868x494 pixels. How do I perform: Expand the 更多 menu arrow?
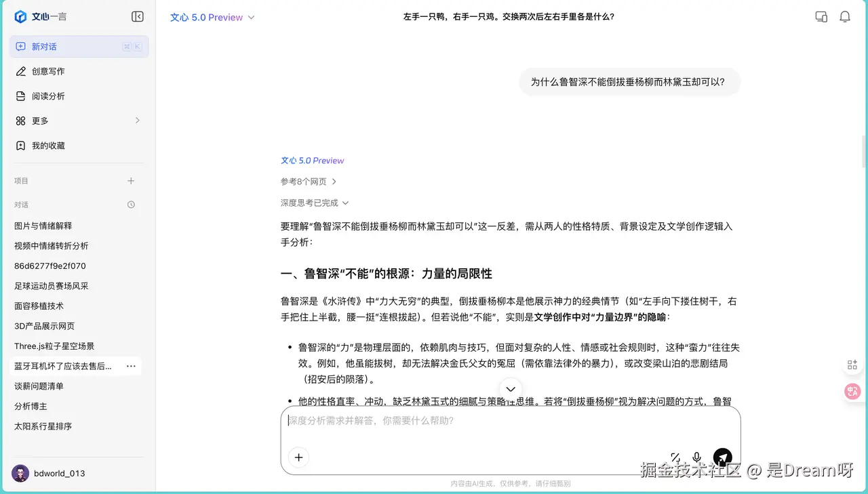click(137, 121)
